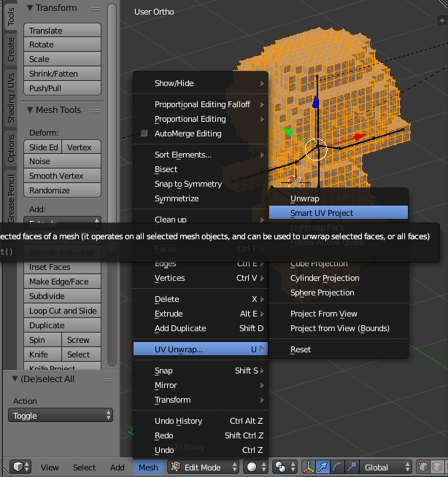Switch to the Shading / UVs tab
This screenshot has height=477, width=448.
click(11, 98)
